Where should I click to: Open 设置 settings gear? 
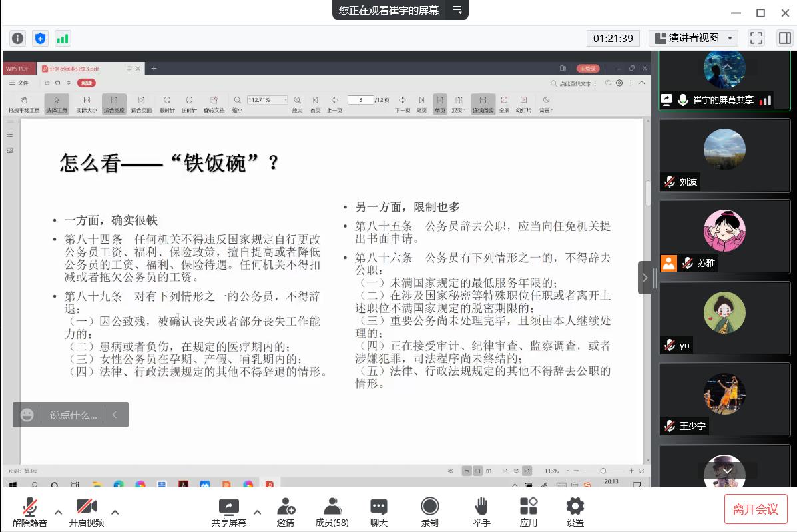coord(575,511)
